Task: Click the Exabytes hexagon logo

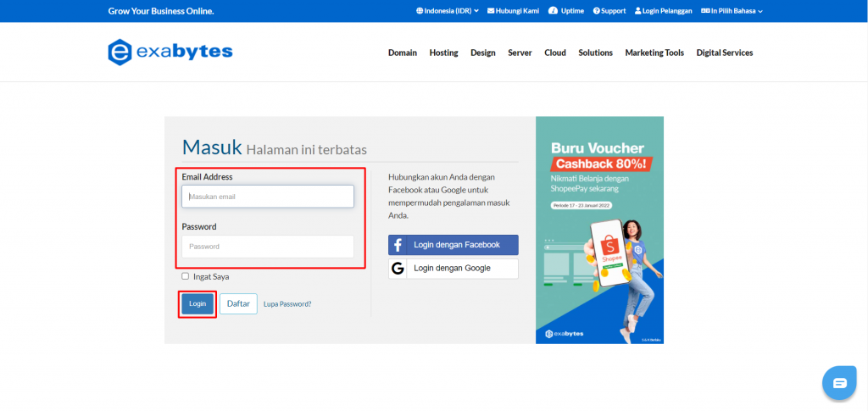Action: pos(120,53)
